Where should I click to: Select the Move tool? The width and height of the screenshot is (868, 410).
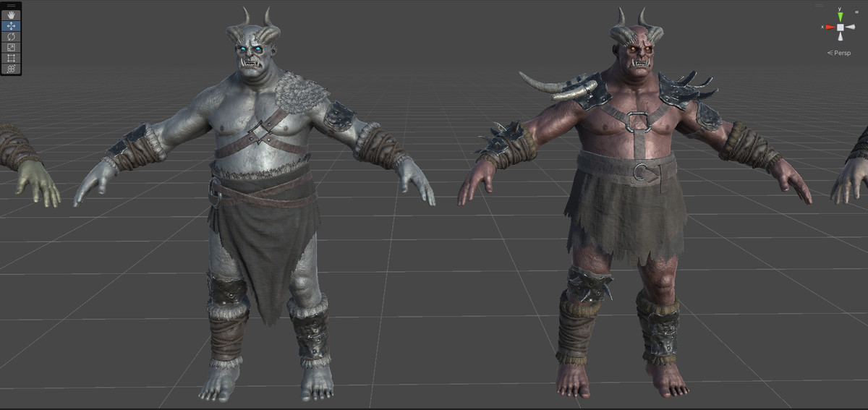pos(12,26)
